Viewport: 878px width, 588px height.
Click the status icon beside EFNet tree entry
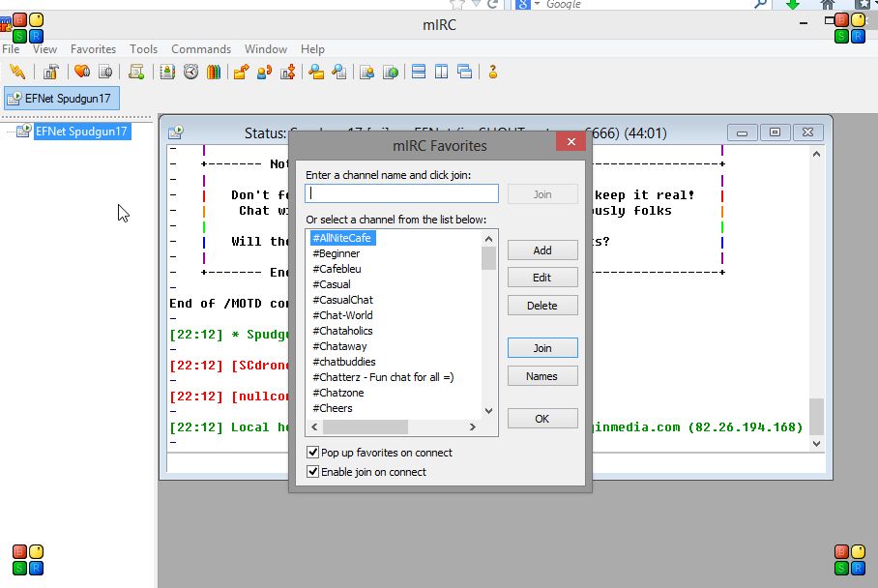coord(23,131)
